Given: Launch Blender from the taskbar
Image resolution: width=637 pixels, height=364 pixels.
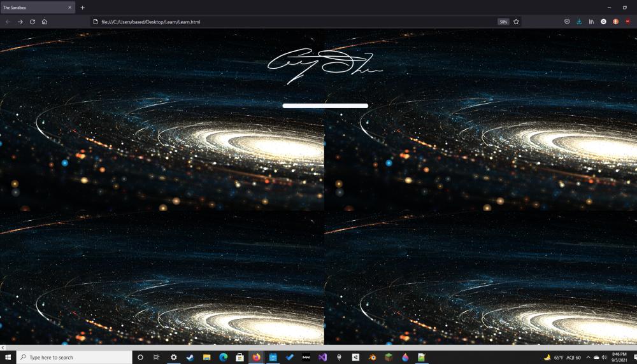Looking at the screenshot, I should click(372, 357).
